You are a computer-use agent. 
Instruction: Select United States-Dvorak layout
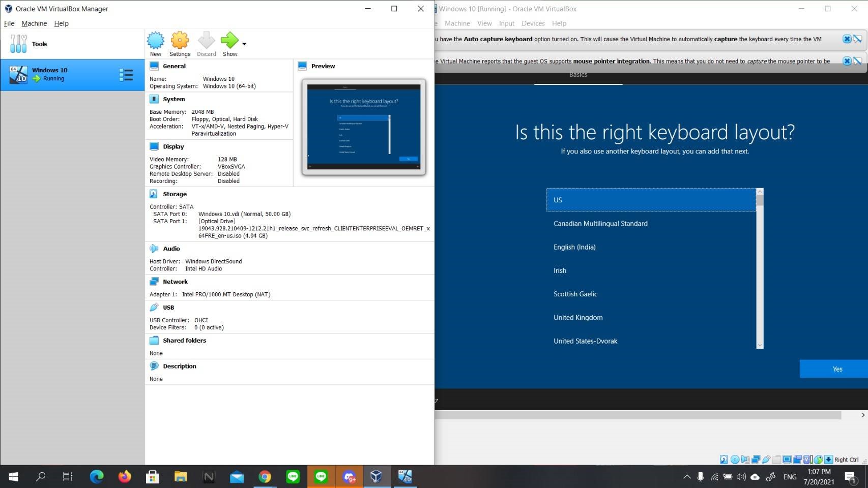651,341
